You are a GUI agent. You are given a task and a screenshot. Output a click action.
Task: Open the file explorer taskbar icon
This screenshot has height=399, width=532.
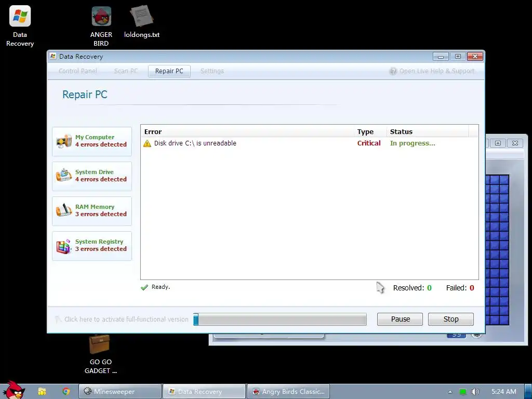(x=42, y=392)
